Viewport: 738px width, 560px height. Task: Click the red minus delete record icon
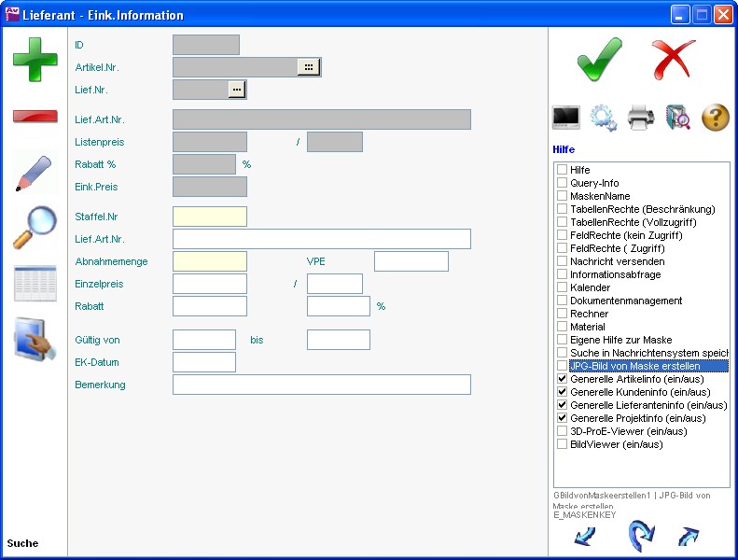pos(35,117)
